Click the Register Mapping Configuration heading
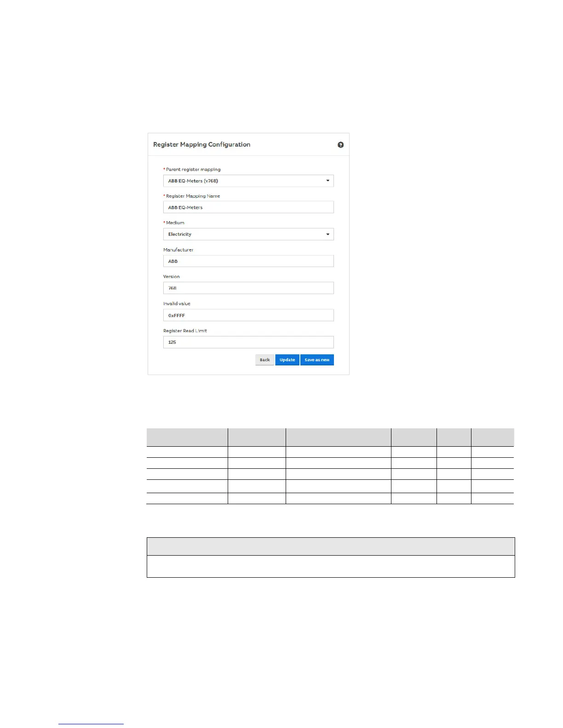This screenshot has height=728, width=563. point(201,144)
